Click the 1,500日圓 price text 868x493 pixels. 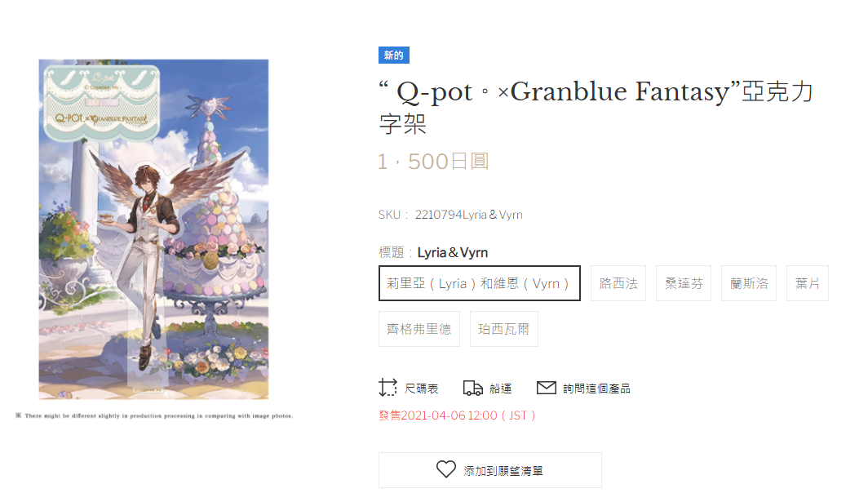(x=433, y=162)
